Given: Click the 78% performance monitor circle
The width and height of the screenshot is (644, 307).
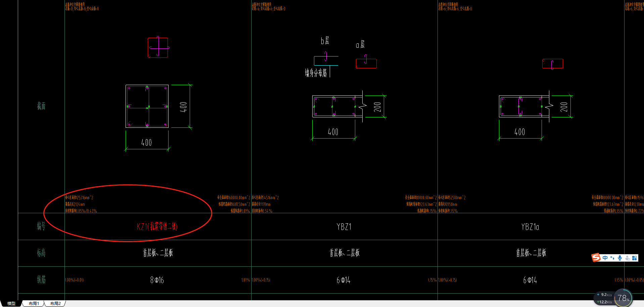Looking at the screenshot, I should pos(623,298).
